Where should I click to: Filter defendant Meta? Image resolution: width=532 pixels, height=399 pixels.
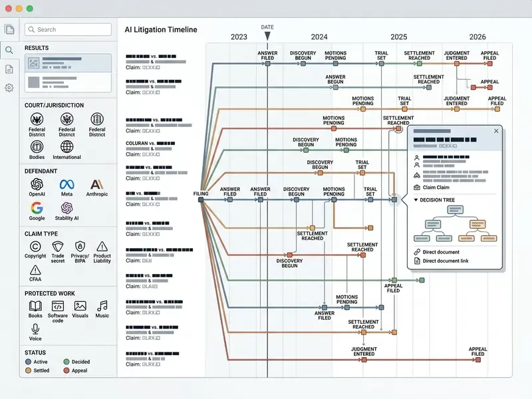tap(67, 188)
